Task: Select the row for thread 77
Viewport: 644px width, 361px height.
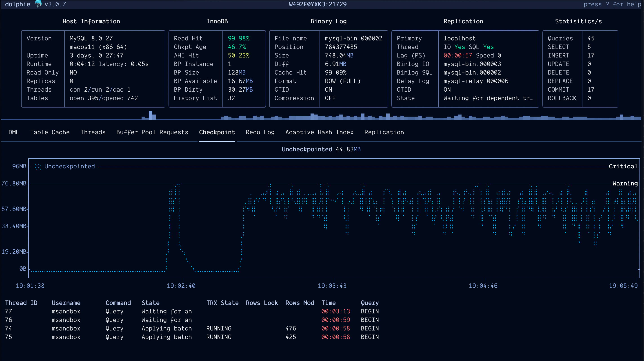Action: [192, 311]
